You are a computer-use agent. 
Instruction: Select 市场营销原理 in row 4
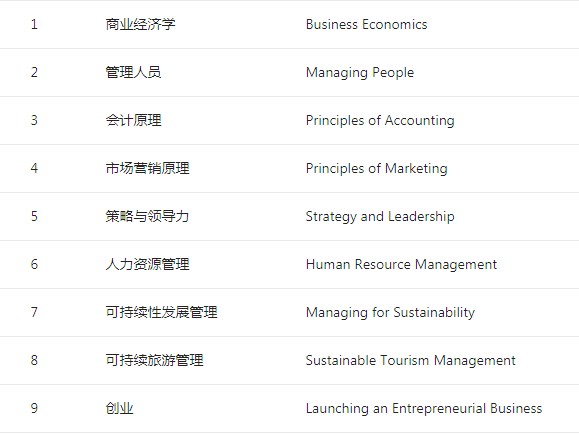[147, 168]
